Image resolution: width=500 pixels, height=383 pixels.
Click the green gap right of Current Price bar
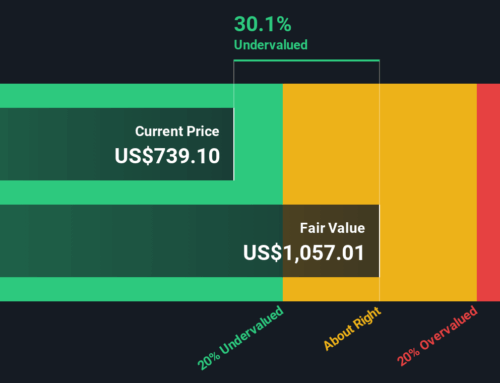pyautogui.click(x=258, y=144)
